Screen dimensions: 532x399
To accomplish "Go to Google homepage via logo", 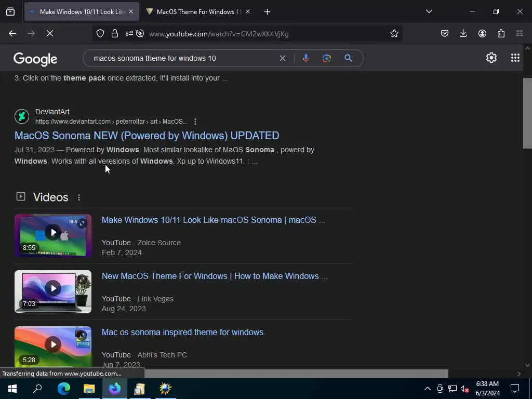I will 35,59.
